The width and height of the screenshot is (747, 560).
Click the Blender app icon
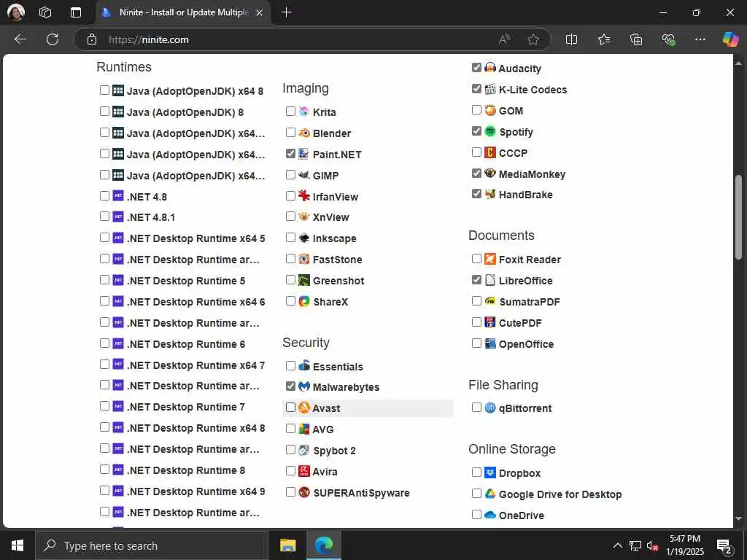coord(304,133)
